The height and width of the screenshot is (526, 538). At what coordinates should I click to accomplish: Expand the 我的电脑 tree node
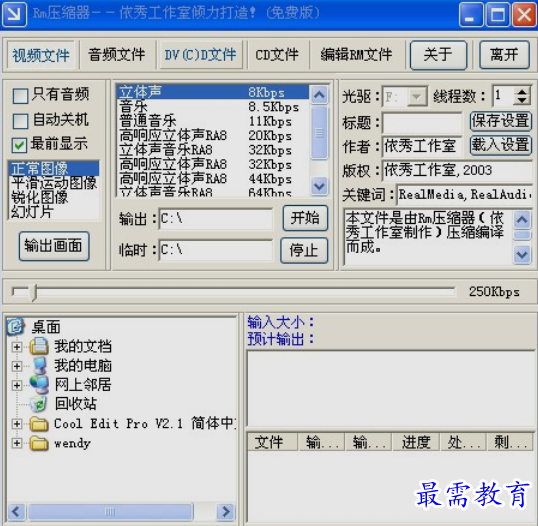pyautogui.click(x=16, y=366)
